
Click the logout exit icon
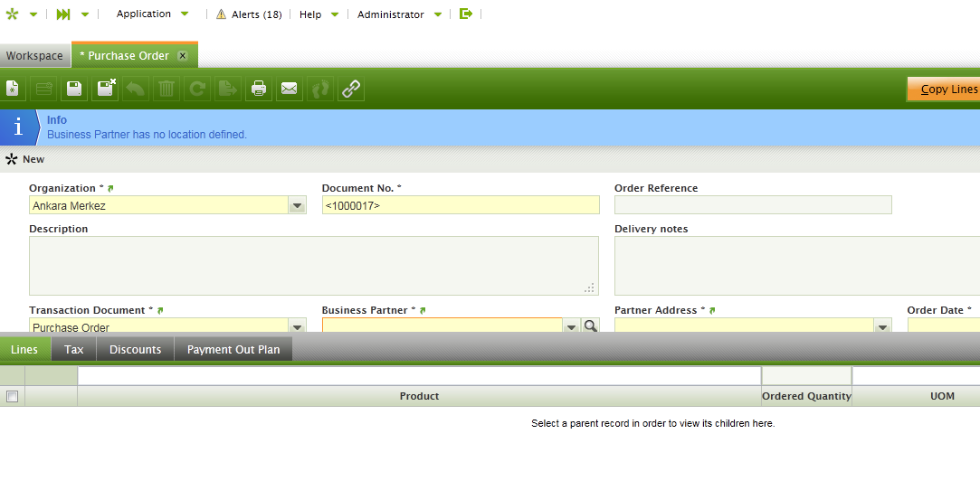[466, 14]
